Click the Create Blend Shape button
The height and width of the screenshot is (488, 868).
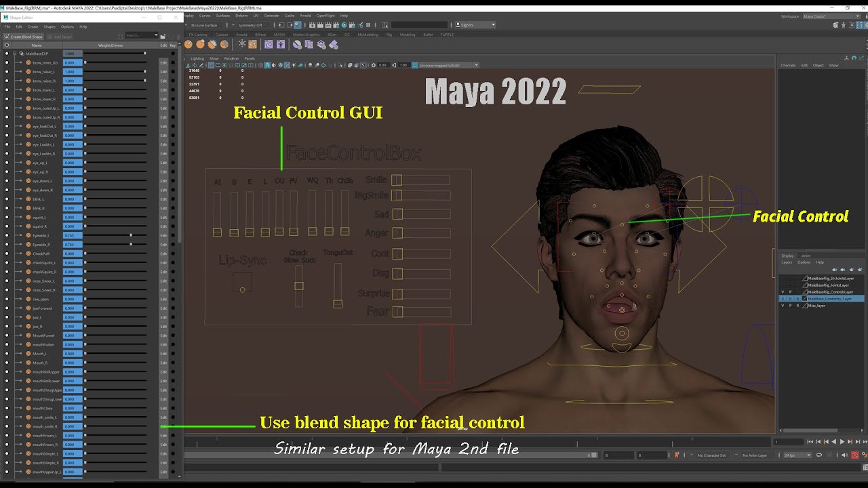[24, 36]
